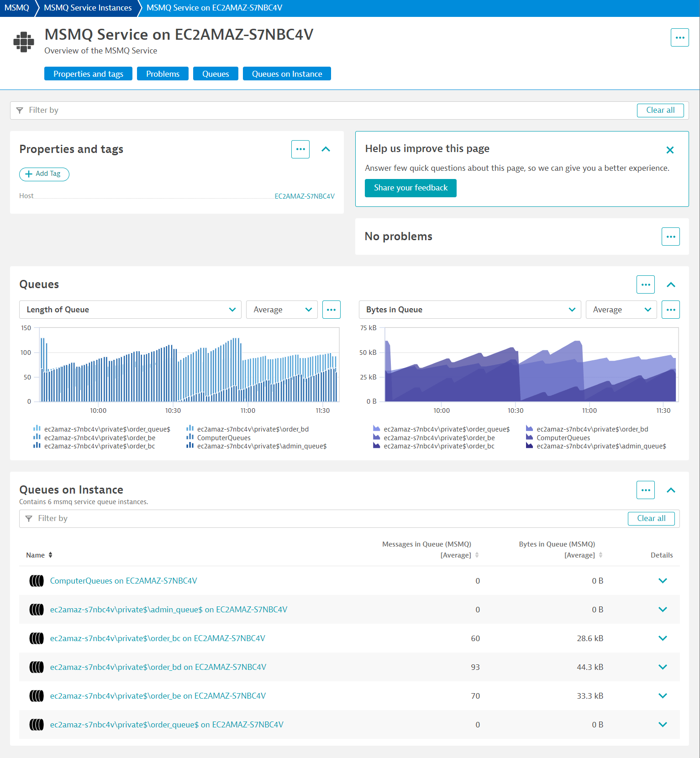Open admin_queue$ on EC2AMAZ-S7NBC4V link

(x=168, y=610)
